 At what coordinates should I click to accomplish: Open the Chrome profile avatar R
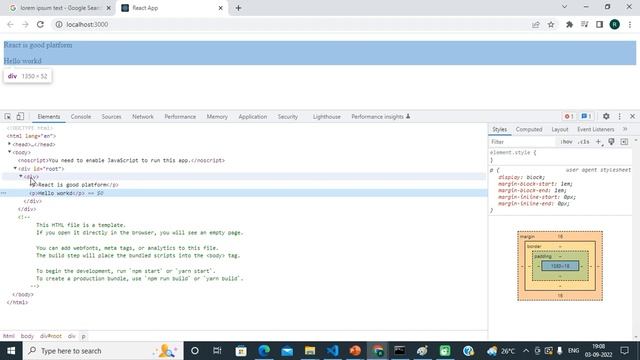tap(615, 24)
